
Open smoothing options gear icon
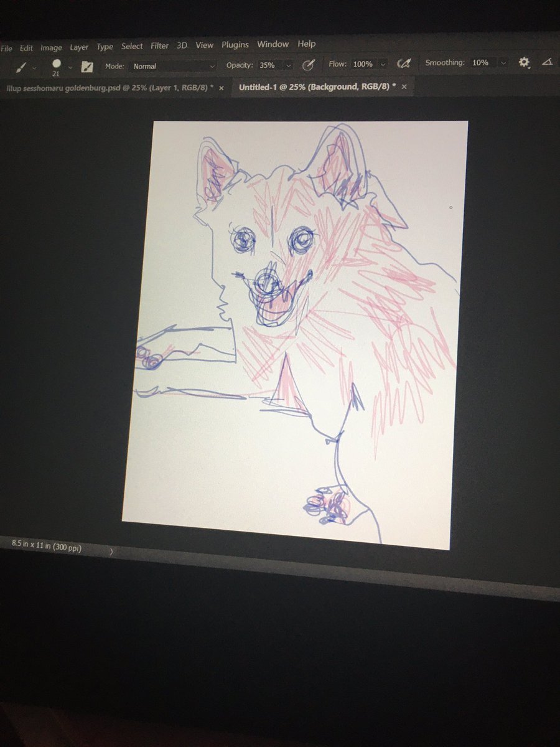tap(525, 62)
